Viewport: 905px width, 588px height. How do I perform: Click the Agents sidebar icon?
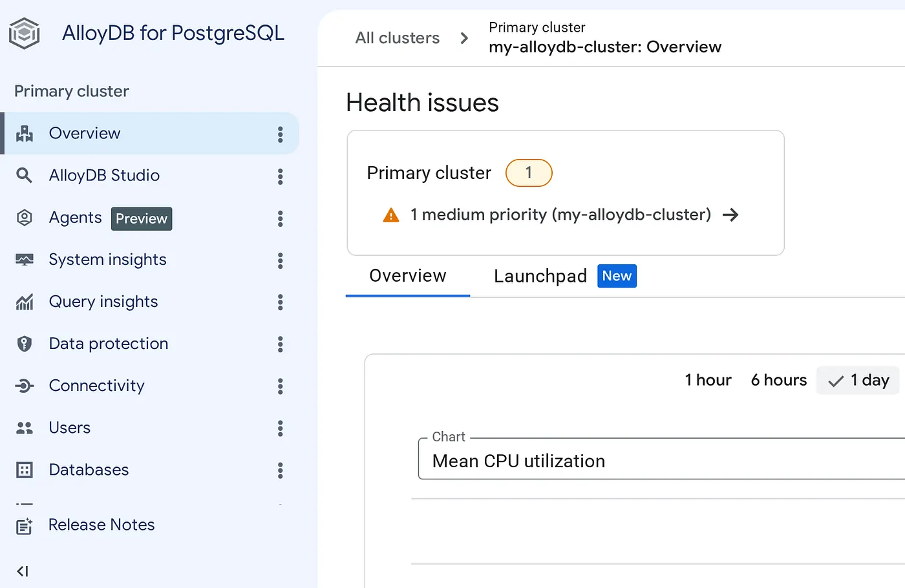tap(25, 218)
